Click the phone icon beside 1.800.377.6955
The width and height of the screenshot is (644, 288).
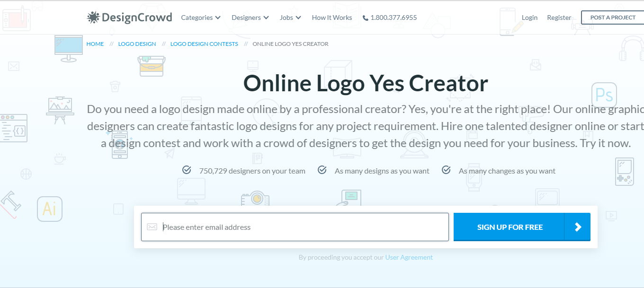click(x=365, y=18)
